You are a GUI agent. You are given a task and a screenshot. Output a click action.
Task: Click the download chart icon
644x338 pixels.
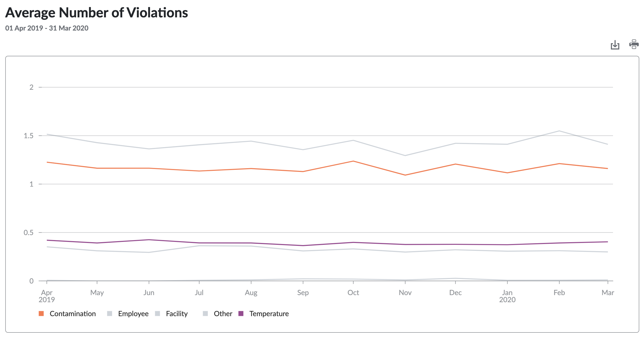pos(615,45)
